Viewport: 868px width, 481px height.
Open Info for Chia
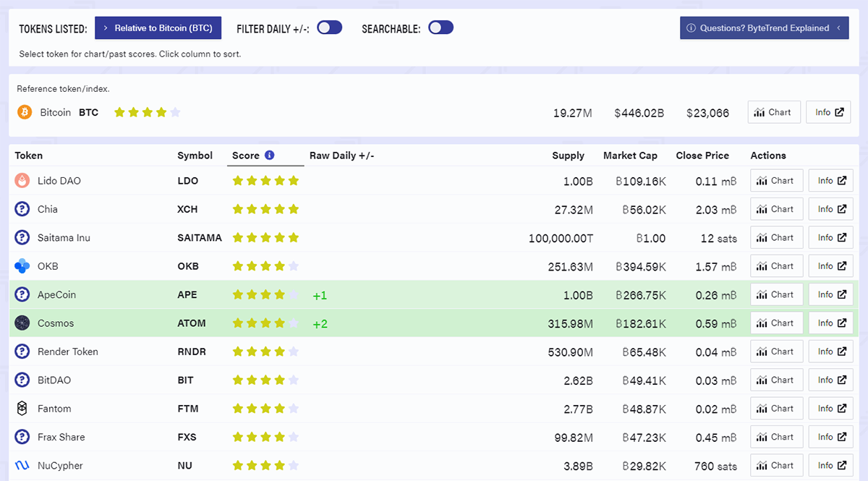coord(830,209)
